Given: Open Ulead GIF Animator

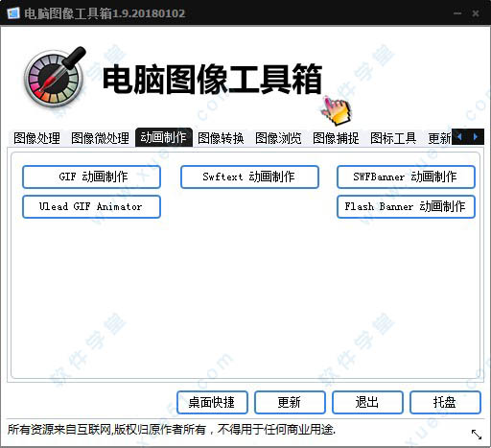Looking at the screenshot, I should coord(91,206).
